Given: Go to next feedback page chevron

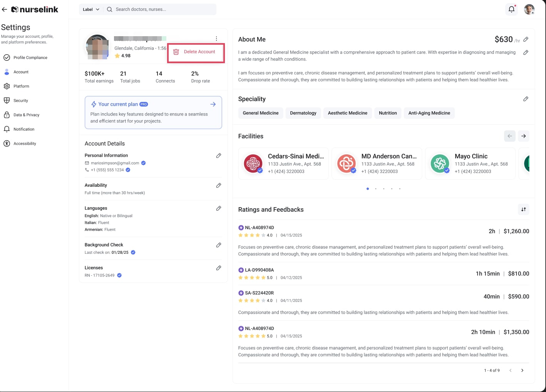Looking at the screenshot, I should [x=522, y=370].
